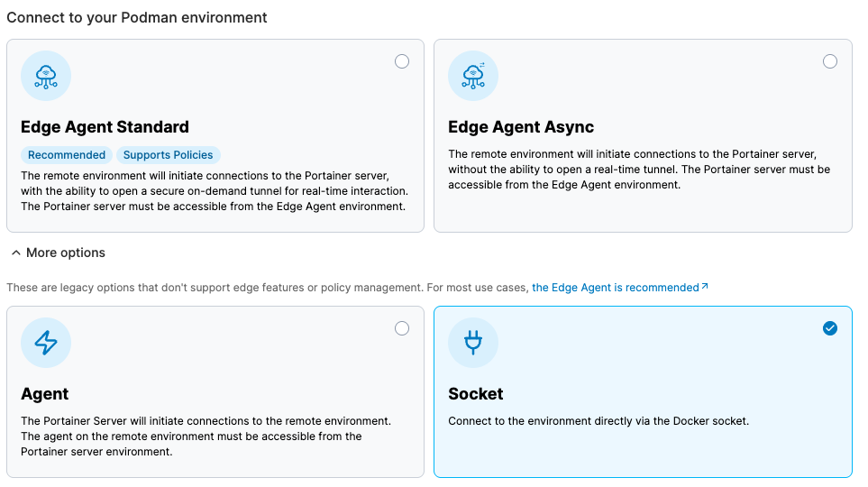The width and height of the screenshot is (868, 487).
Task: Click the Agent card description text
Action: [x=206, y=436]
